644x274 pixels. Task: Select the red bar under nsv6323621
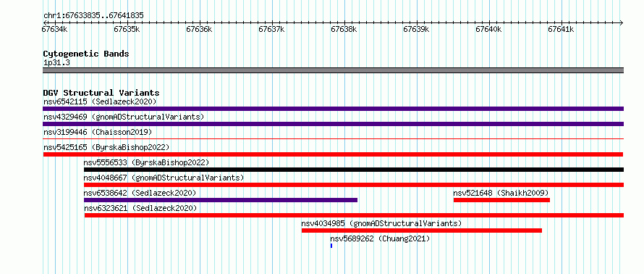(354, 215)
